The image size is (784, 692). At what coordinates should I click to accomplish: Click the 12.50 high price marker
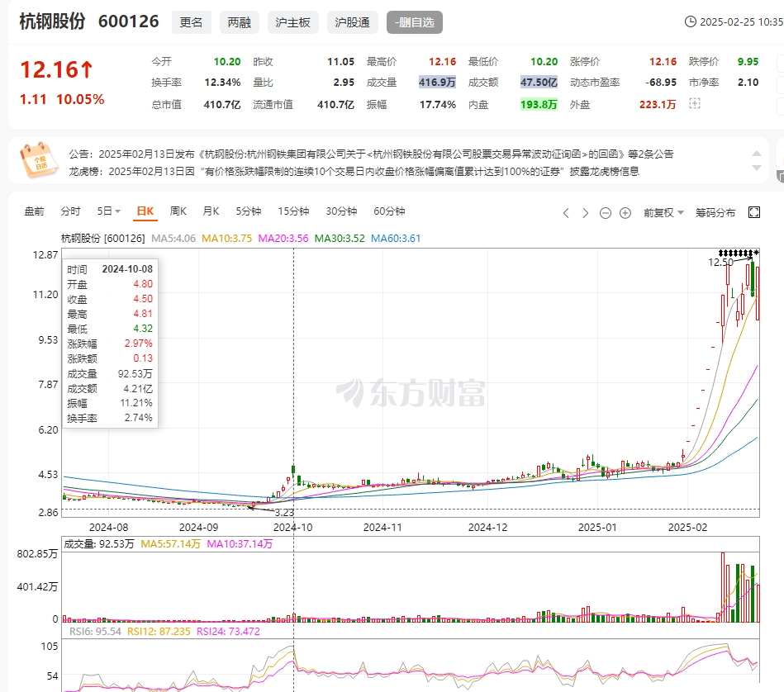(720, 262)
